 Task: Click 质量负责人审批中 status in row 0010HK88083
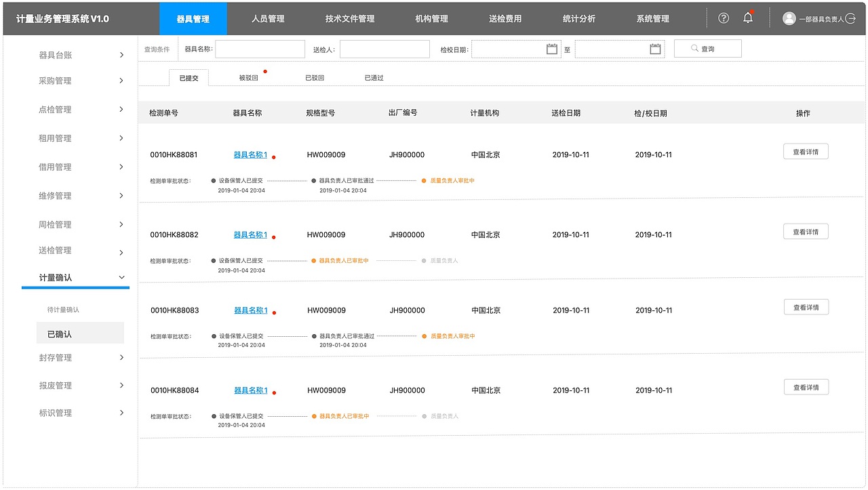pos(453,336)
